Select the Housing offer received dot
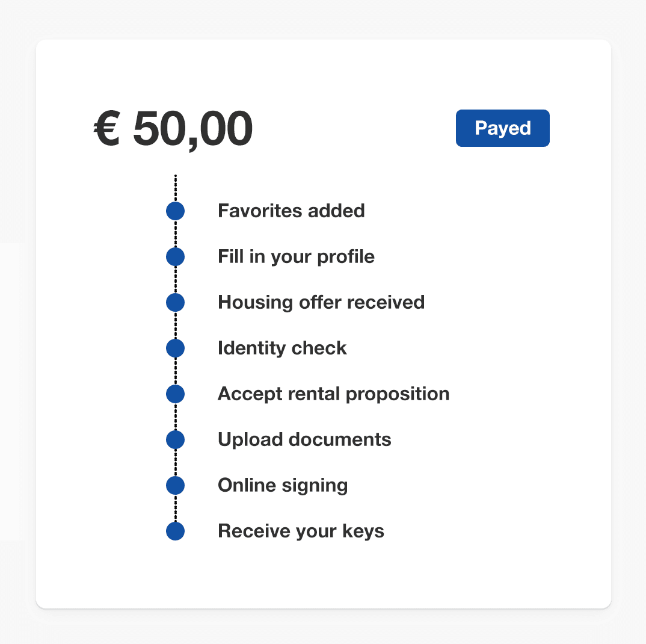Image resolution: width=646 pixels, height=644 pixels. tap(175, 303)
